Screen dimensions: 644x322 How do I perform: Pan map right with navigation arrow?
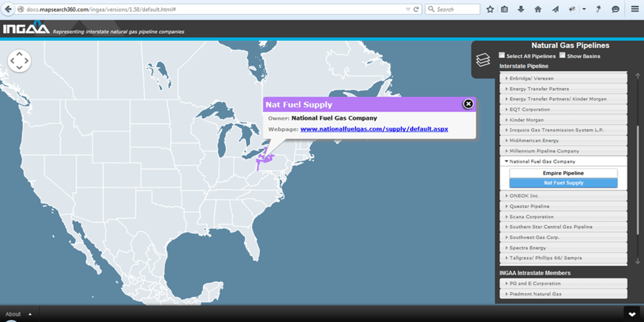point(26,60)
